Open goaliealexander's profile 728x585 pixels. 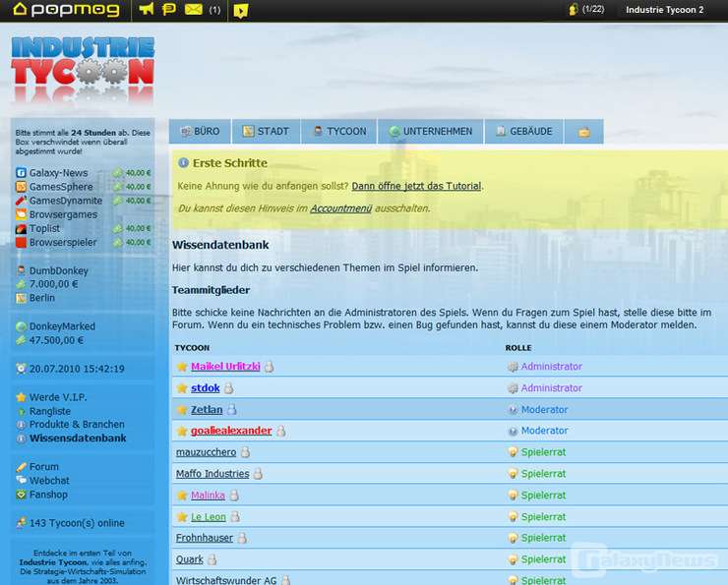pyautogui.click(x=231, y=431)
